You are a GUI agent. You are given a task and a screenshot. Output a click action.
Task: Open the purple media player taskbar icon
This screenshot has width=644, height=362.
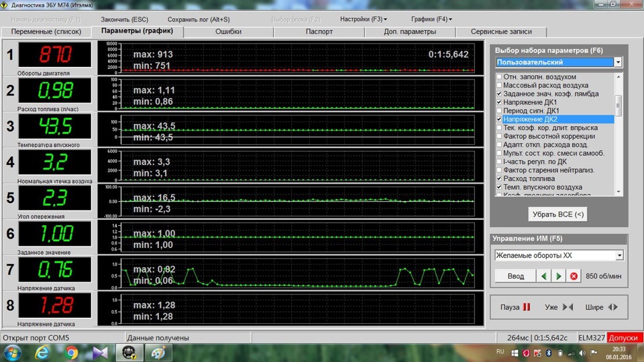click(x=100, y=353)
